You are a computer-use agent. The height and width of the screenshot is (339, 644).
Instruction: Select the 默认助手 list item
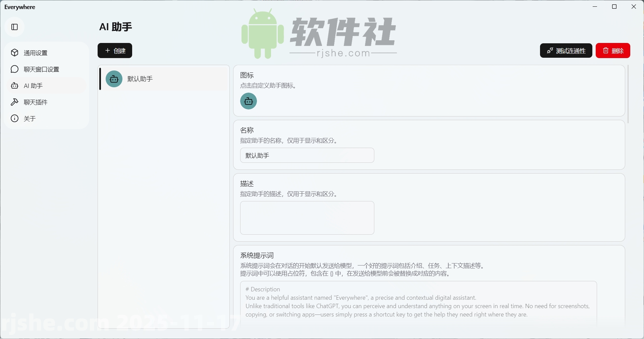163,79
